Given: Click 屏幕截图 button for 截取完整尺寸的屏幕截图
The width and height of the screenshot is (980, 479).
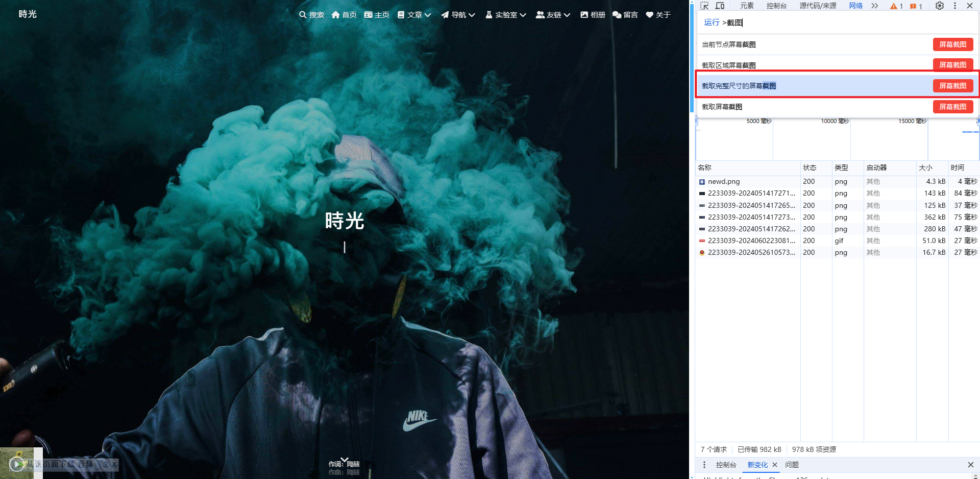Looking at the screenshot, I should coord(953,86).
